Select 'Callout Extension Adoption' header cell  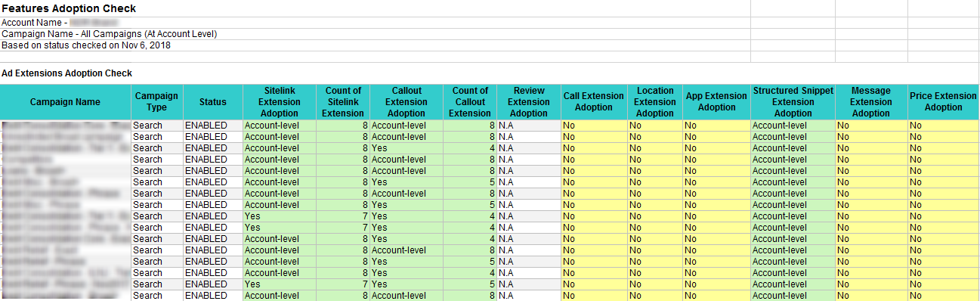407,102
